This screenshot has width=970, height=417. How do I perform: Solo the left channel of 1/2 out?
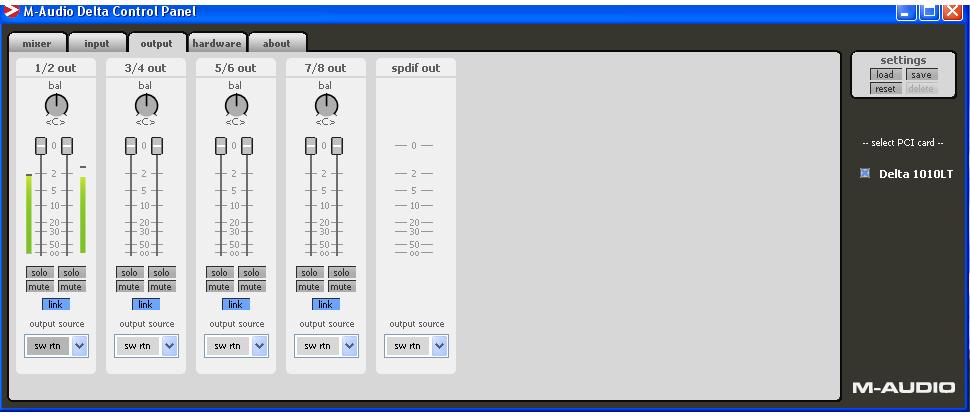pyautogui.click(x=40, y=273)
